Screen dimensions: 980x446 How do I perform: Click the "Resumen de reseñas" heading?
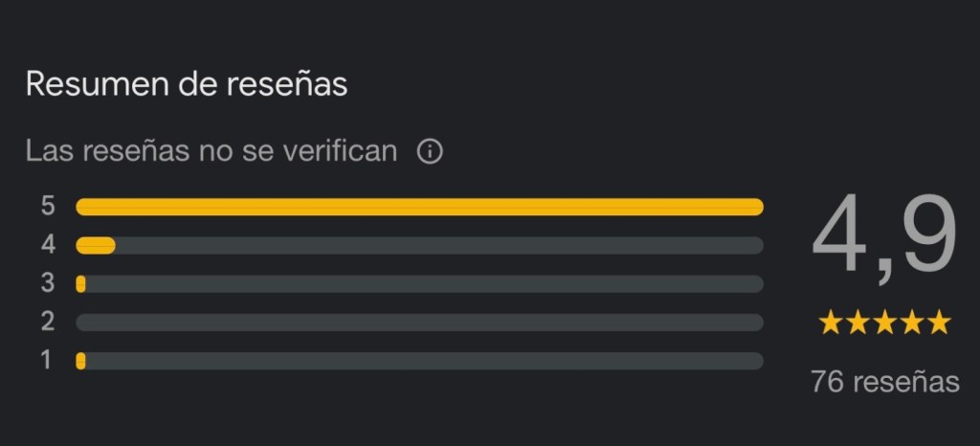186,84
